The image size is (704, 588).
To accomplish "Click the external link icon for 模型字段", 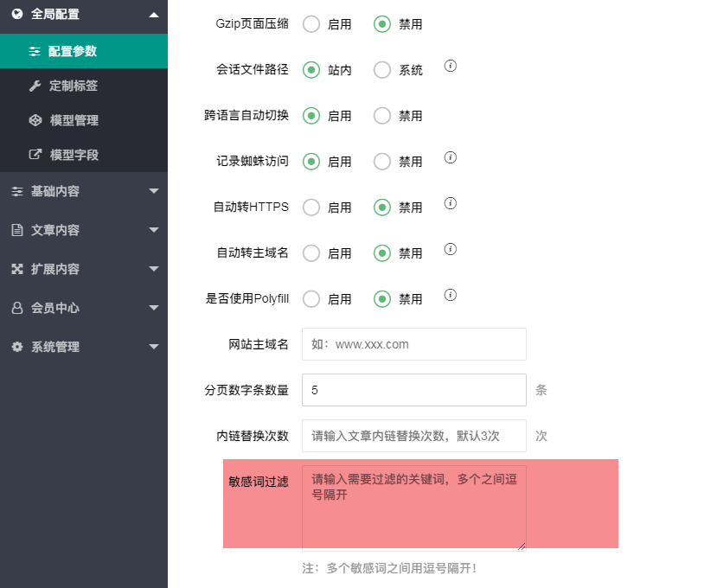I will coord(35,155).
